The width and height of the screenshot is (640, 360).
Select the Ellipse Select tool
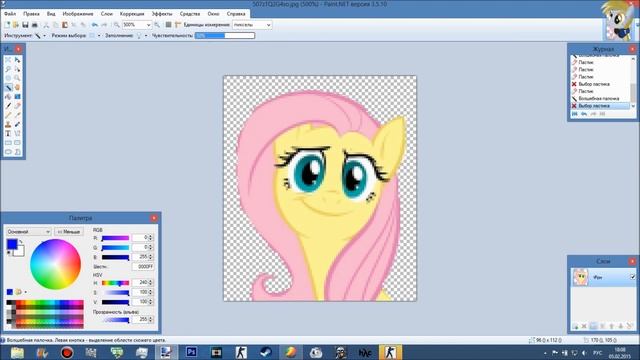coord(8,78)
